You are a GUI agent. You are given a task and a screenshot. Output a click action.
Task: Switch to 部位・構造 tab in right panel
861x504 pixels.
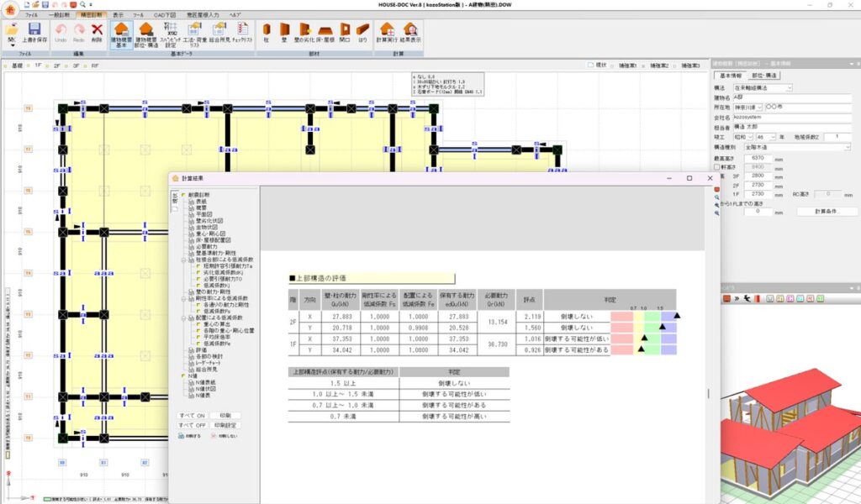pos(763,76)
